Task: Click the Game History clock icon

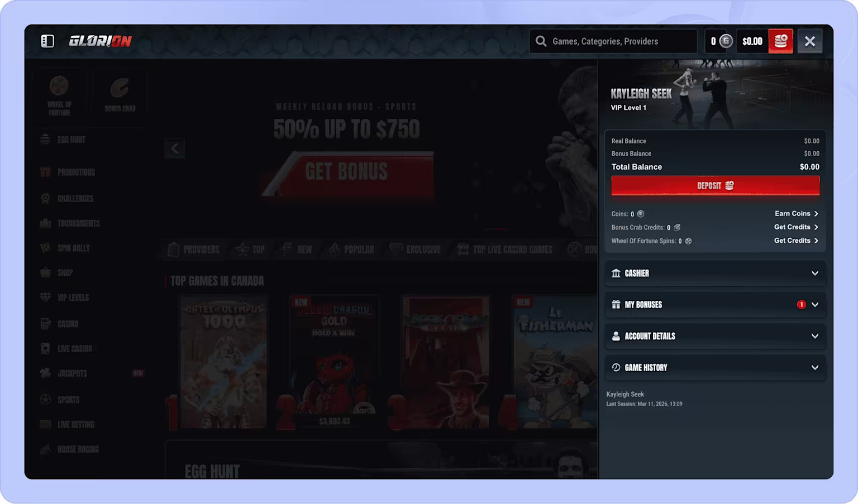Action: (616, 367)
